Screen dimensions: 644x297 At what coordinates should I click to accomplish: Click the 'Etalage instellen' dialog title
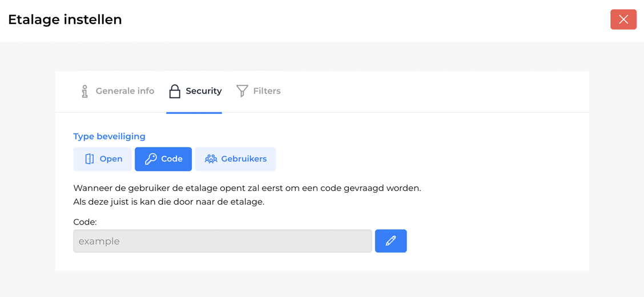tap(65, 19)
